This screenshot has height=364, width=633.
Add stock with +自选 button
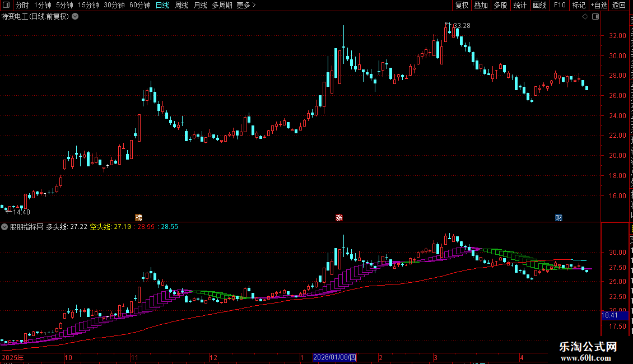tap(599, 5)
